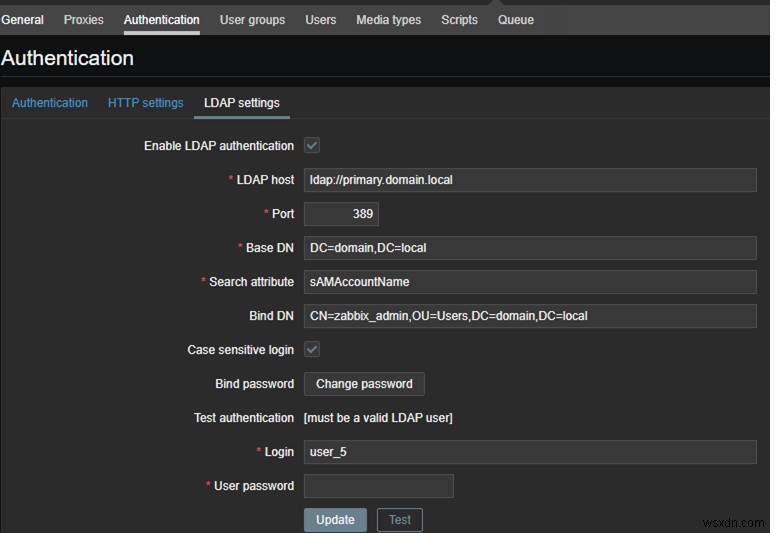This screenshot has height=533, width=776.
Task: Click the '[must be a valid LDAP user]' text
Action: click(378, 418)
